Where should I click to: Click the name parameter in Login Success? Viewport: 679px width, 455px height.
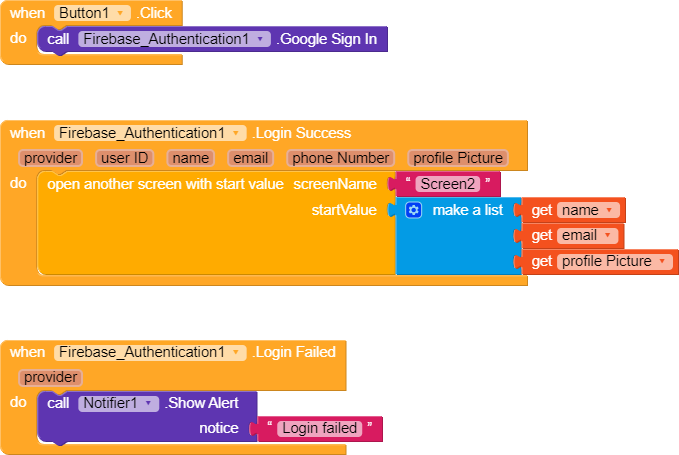tap(191, 158)
